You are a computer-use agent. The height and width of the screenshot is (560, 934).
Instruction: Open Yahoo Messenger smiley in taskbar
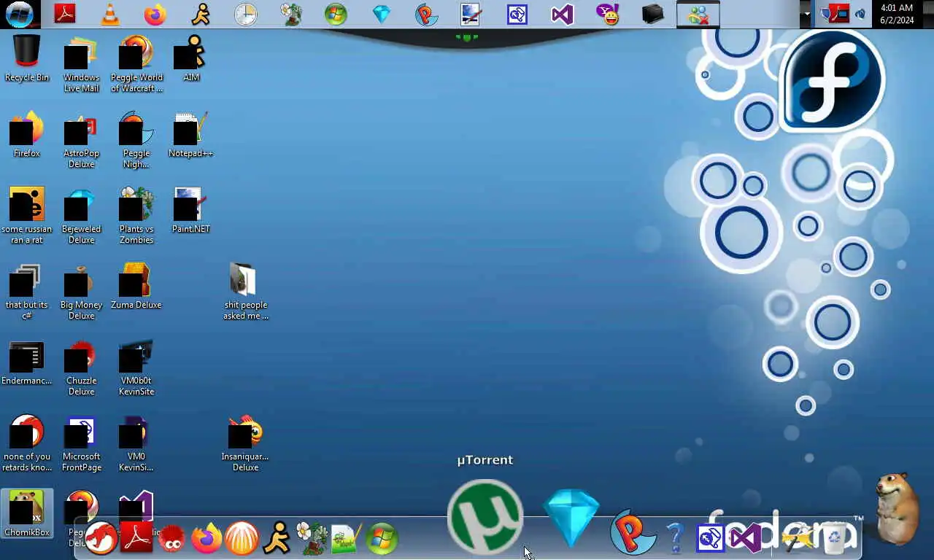[608, 14]
